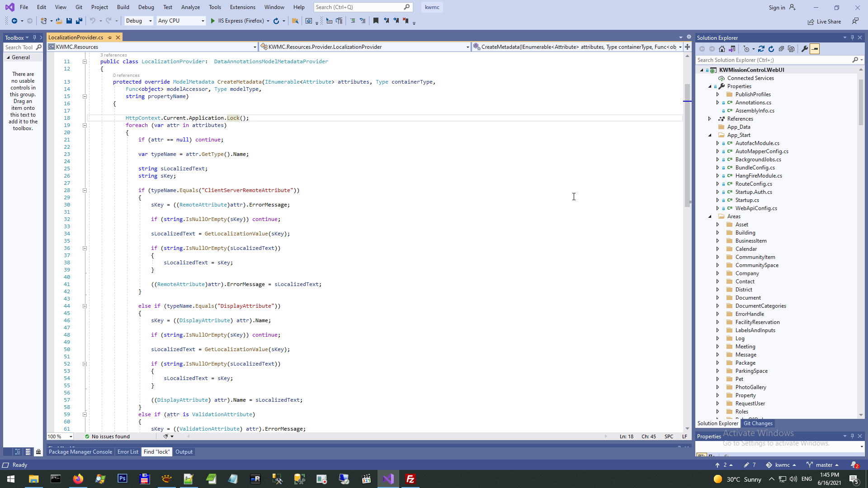Click the Save All toolbar icon

[79, 21]
